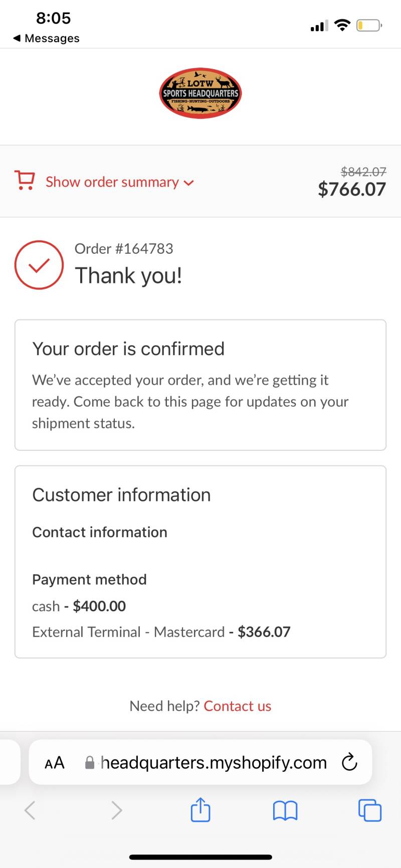Tap the red shopping cart icon
This screenshot has width=401, height=868.
pos(25,181)
